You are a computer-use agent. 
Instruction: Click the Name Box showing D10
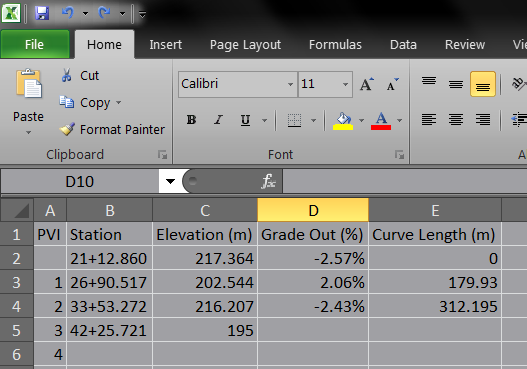point(80,181)
